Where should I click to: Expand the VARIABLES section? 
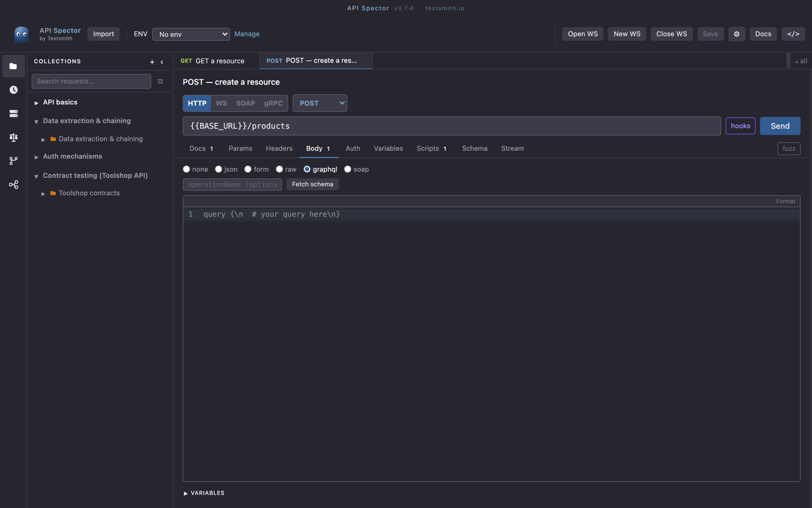204,493
